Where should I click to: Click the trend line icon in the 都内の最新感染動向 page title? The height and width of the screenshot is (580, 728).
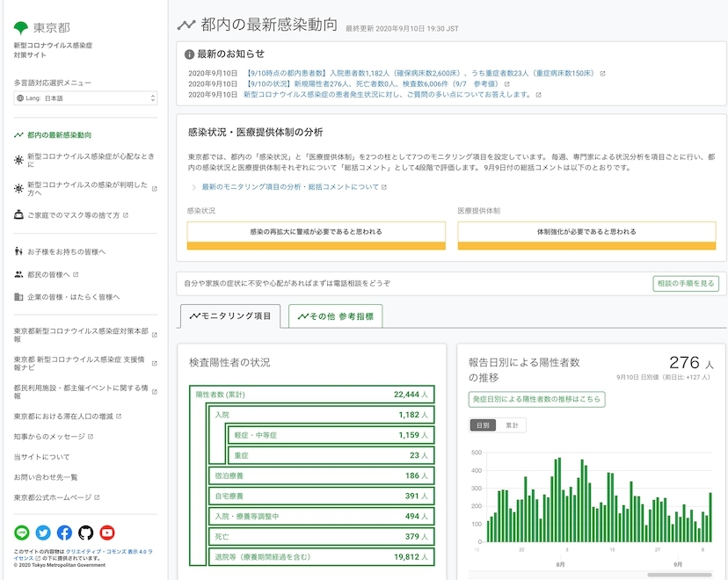pos(186,25)
